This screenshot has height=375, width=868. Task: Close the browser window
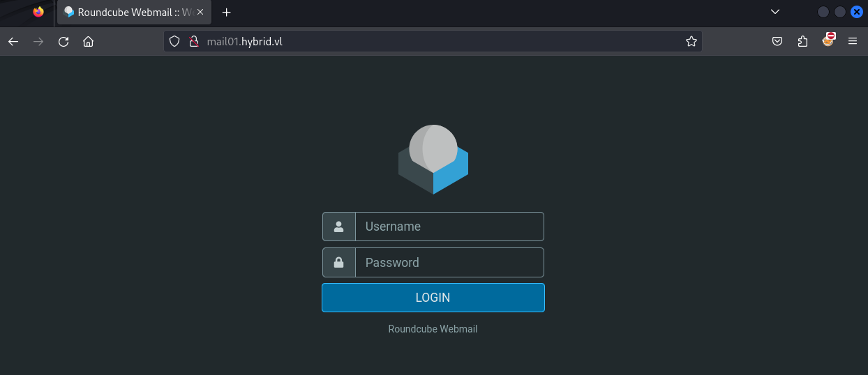pos(857,12)
